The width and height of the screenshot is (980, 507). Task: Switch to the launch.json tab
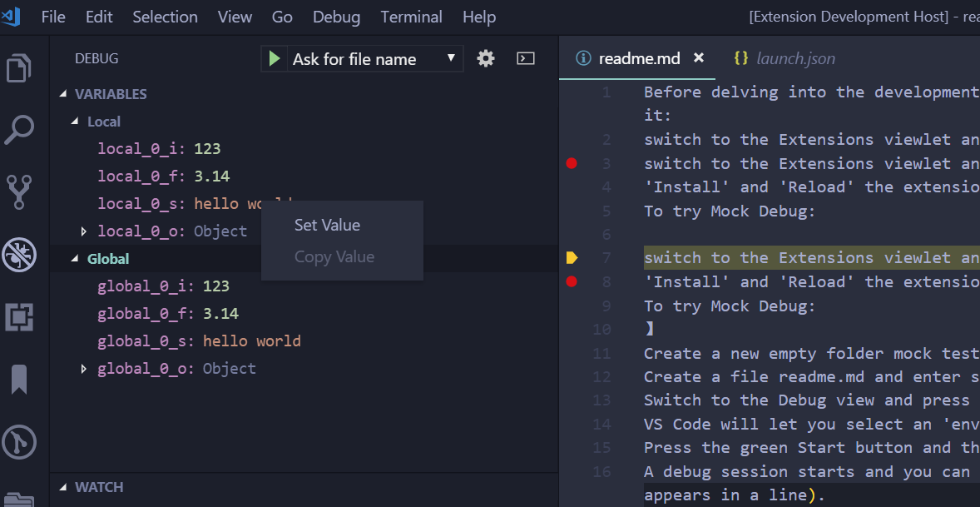tap(783, 58)
